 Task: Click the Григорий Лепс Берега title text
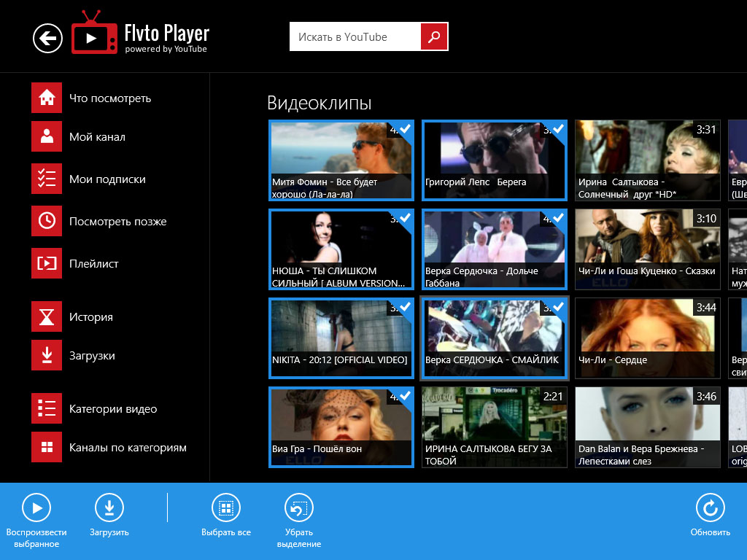[476, 182]
